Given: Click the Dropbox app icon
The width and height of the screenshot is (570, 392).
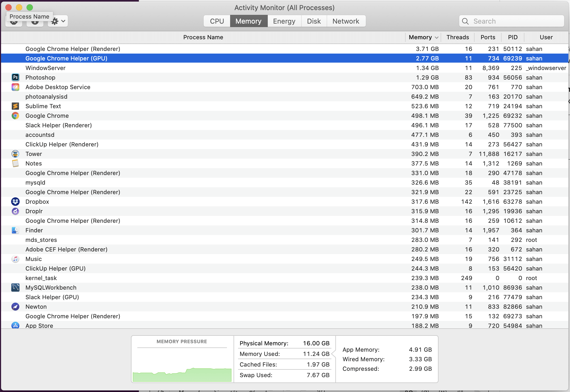Looking at the screenshot, I should 15,202.
